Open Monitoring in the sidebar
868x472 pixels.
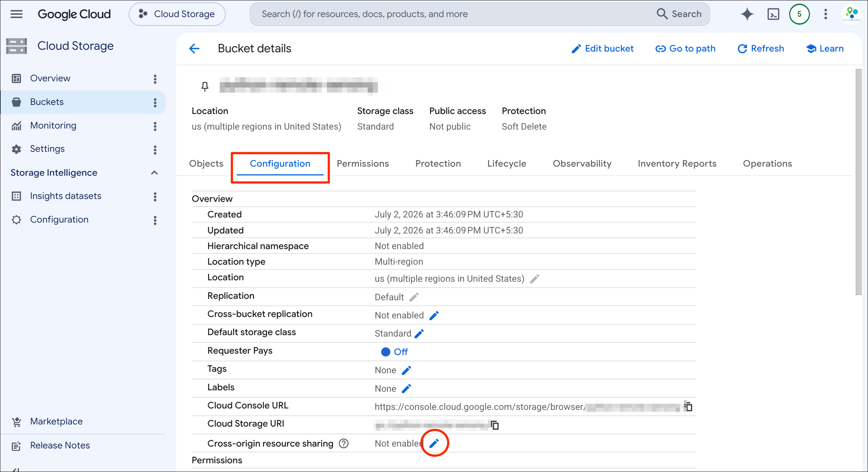[53, 126]
